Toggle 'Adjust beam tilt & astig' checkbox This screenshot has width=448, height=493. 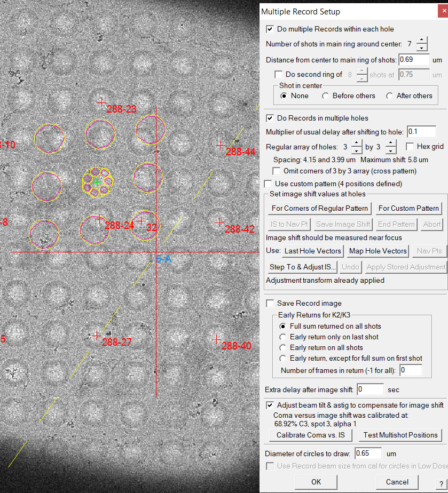point(270,405)
